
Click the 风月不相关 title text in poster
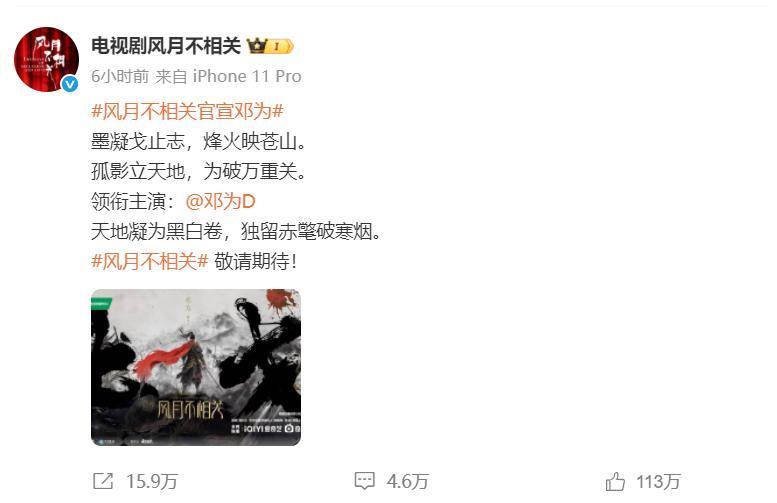pyautogui.click(x=190, y=409)
